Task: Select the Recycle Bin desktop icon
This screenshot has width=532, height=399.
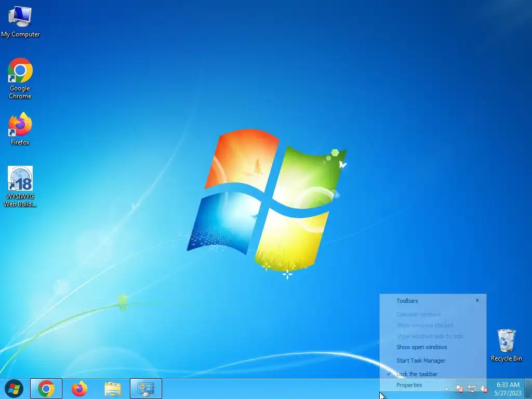Action: [x=506, y=345]
